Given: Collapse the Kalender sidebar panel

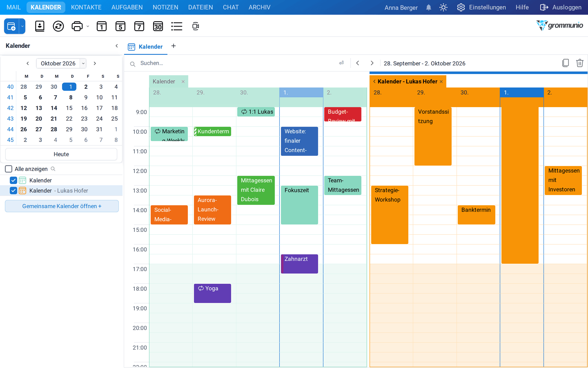Looking at the screenshot, I should click(117, 46).
